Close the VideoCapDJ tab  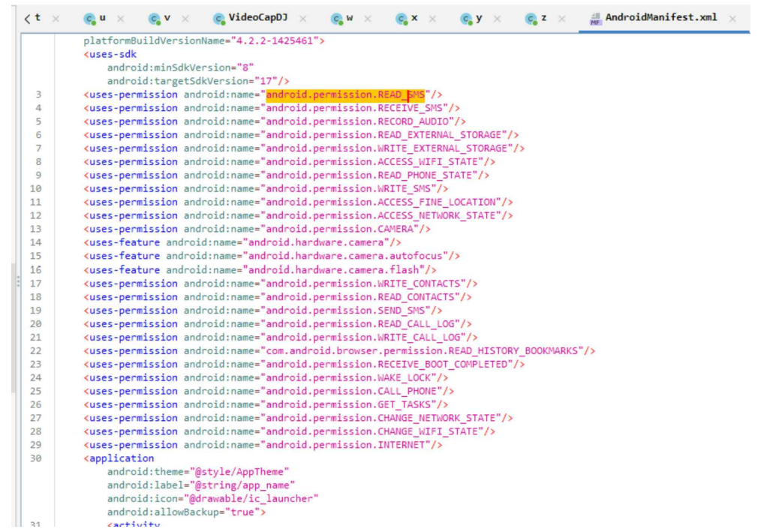[x=302, y=18]
